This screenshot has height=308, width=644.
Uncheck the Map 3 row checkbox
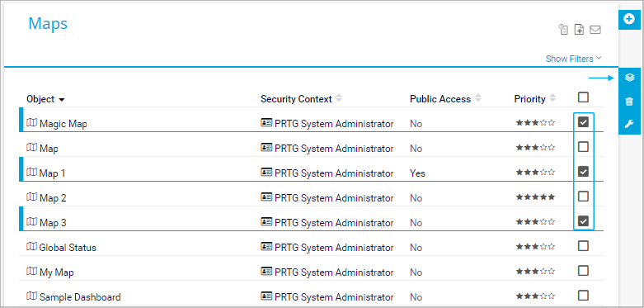583,220
